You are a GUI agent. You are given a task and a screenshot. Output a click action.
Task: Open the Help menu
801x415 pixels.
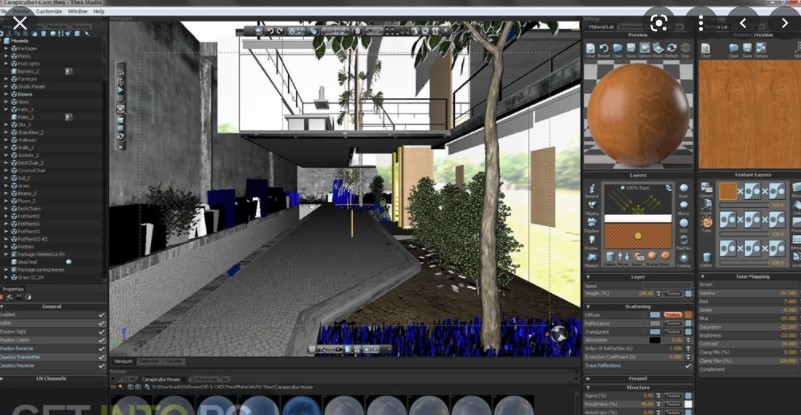(99, 11)
